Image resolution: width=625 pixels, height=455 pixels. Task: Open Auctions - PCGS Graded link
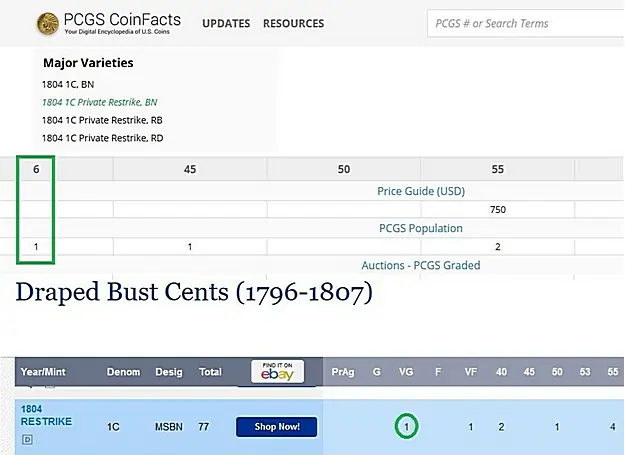pyautogui.click(x=420, y=265)
